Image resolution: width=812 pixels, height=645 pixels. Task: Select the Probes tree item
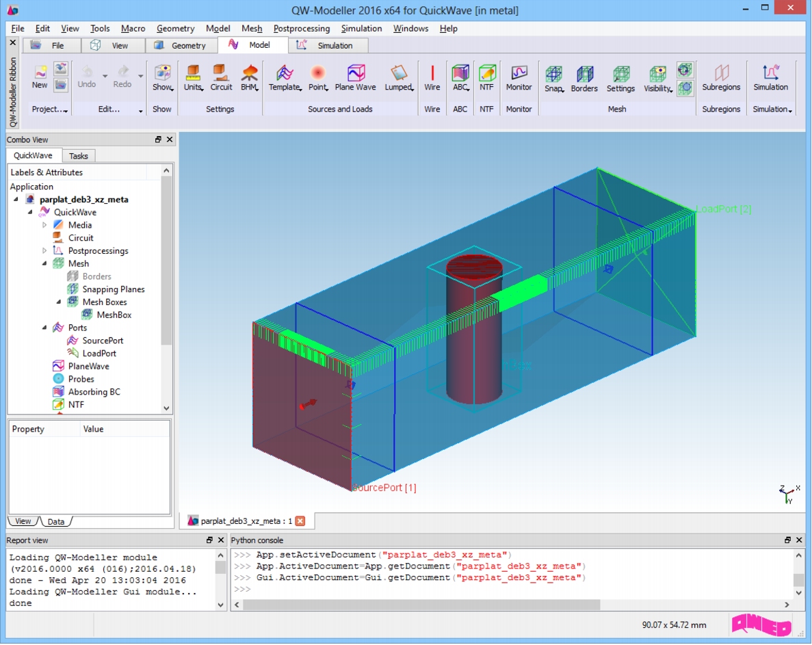(x=81, y=379)
